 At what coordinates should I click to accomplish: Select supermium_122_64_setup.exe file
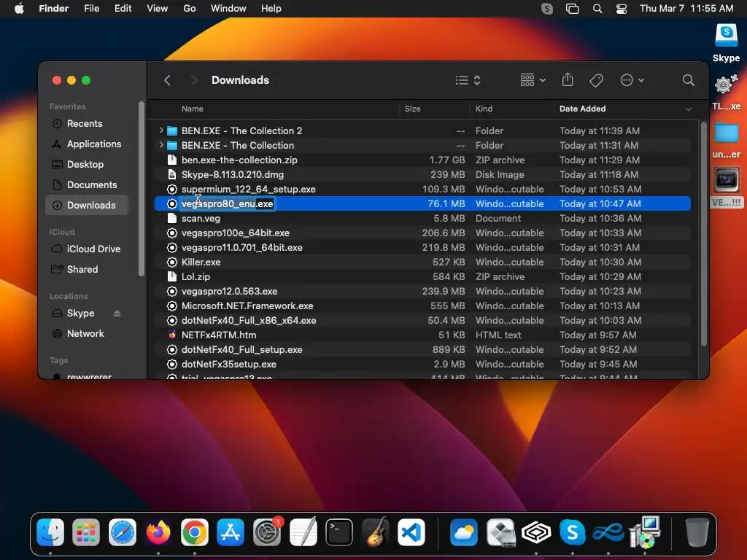422,190
